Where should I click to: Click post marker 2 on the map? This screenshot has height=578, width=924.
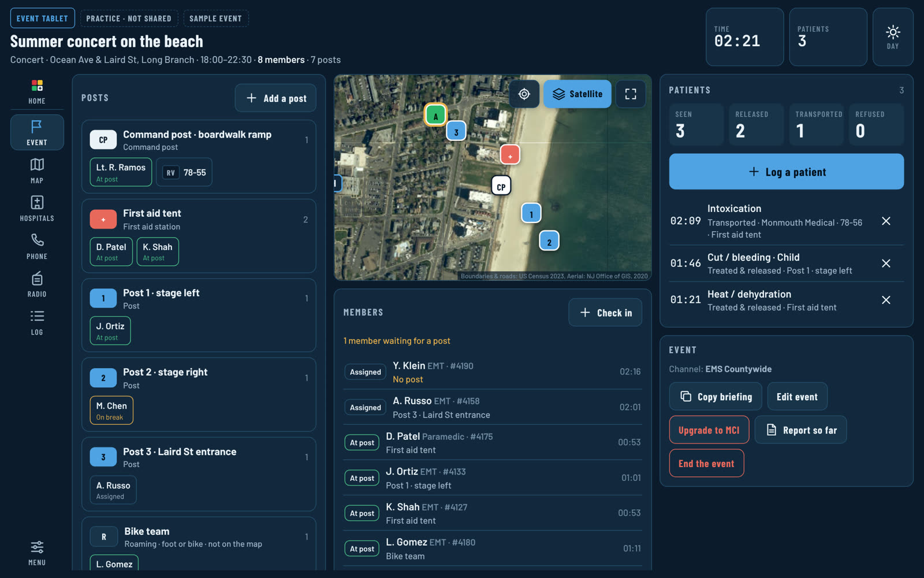tap(549, 241)
